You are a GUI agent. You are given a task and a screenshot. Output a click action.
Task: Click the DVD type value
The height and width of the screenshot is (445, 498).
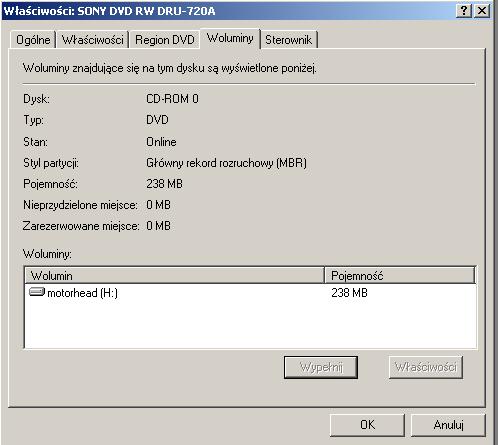click(157, 120)
